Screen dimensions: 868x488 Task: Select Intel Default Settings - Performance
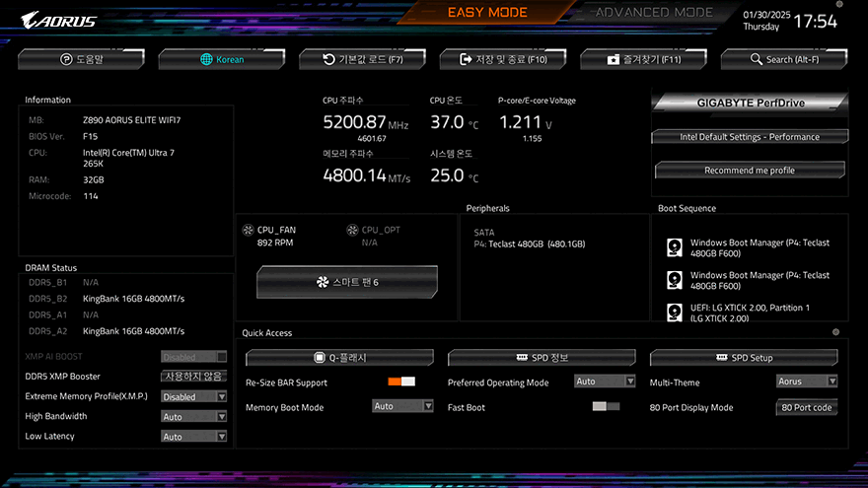pos(750,137)
